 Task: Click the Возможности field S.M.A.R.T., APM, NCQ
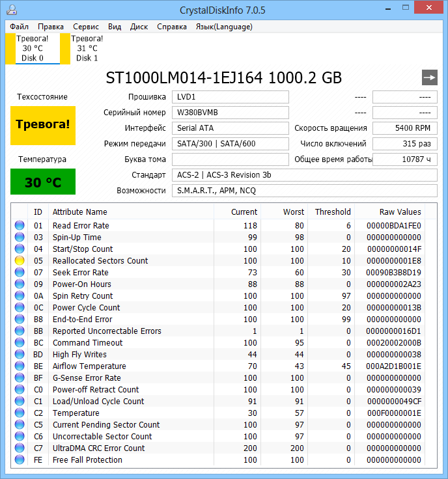click(304, 190)
